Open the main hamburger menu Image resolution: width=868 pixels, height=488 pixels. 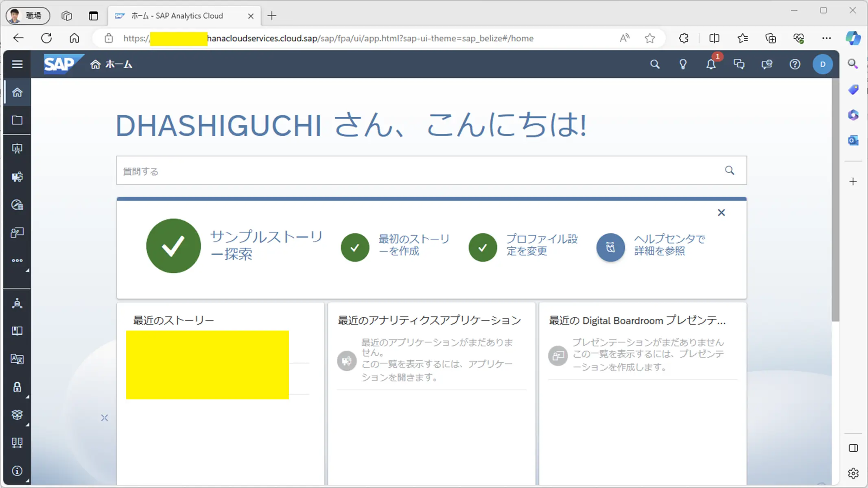click(x=17, y=64)
